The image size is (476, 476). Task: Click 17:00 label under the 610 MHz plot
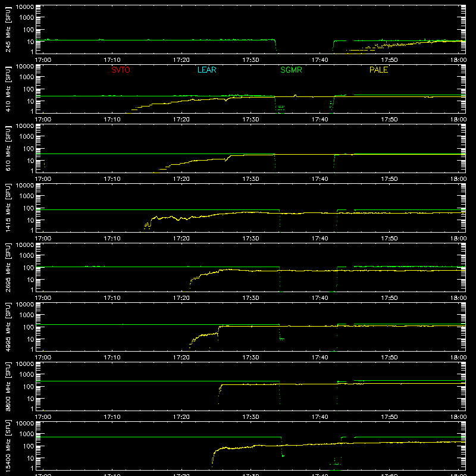pos(43,179)
